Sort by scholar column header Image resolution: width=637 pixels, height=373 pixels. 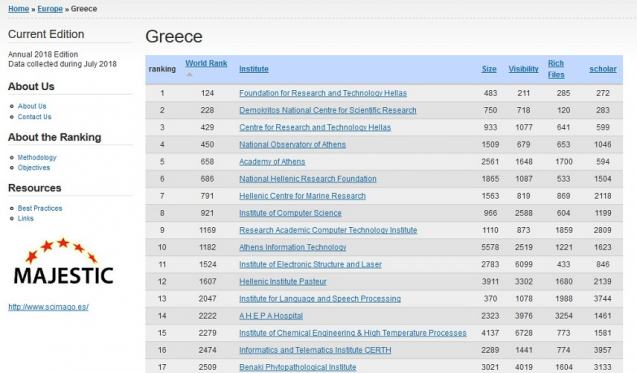(603, 69)
